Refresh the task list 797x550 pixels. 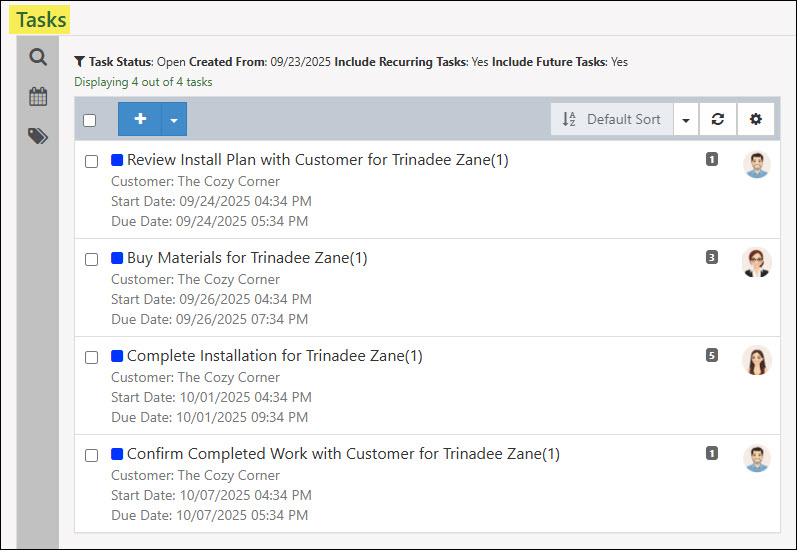[717, 119]
